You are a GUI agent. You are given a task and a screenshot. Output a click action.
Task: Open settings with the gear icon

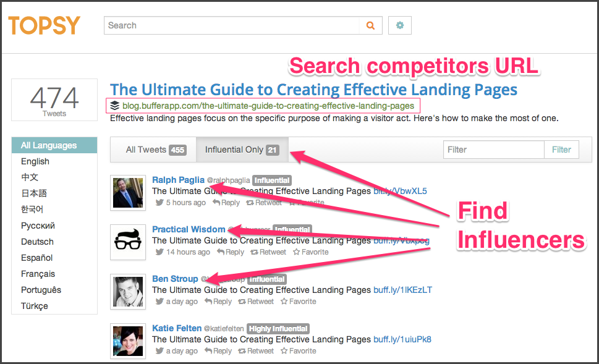click(x=399, y=25)
